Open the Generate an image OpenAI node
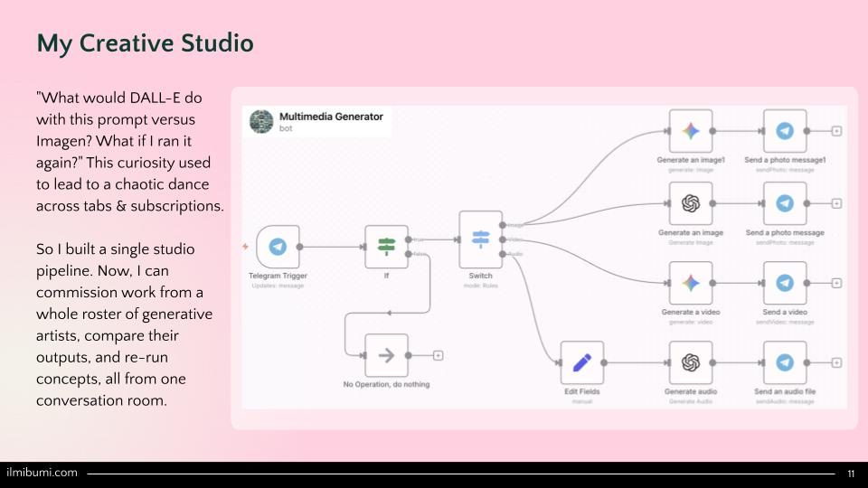 [x=691, y=203]
